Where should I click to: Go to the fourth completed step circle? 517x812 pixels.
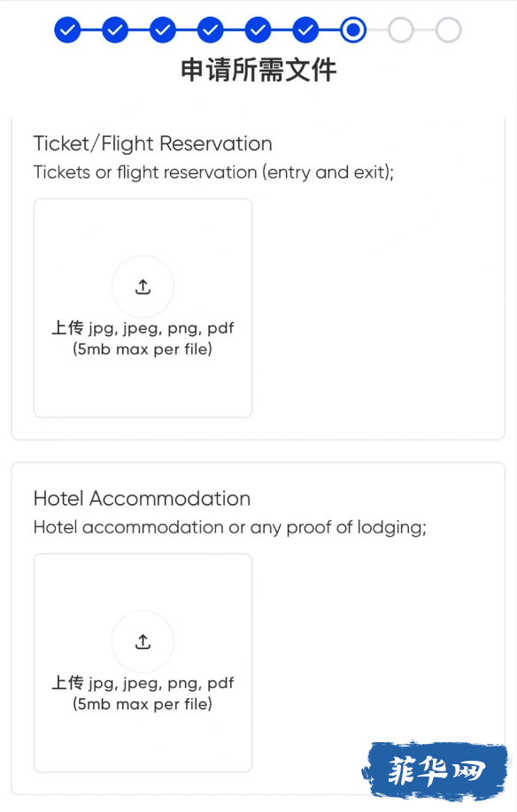[211, 30]
